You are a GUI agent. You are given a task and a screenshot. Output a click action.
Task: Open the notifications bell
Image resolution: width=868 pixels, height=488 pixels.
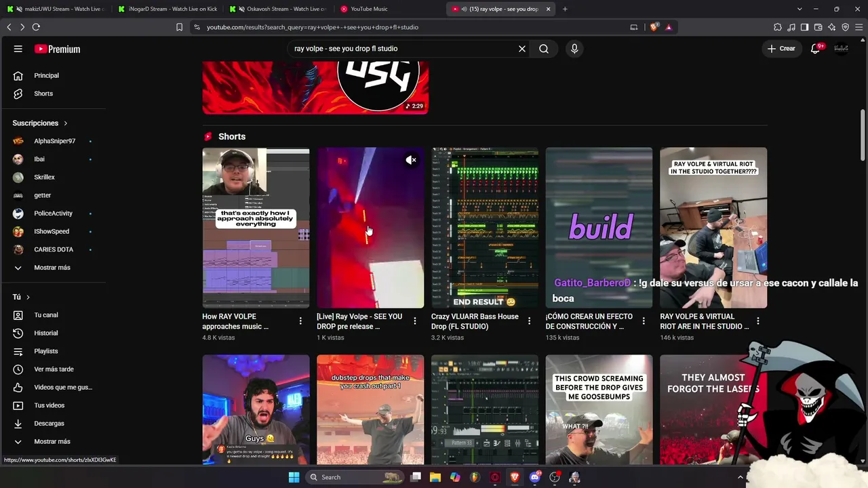point(816,49)
